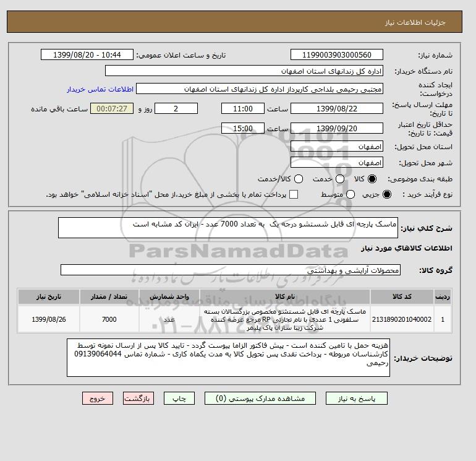The height and width of the screenshot is (461, 476).
Task: Click the row number cell 1
Action: coord(443,319)
